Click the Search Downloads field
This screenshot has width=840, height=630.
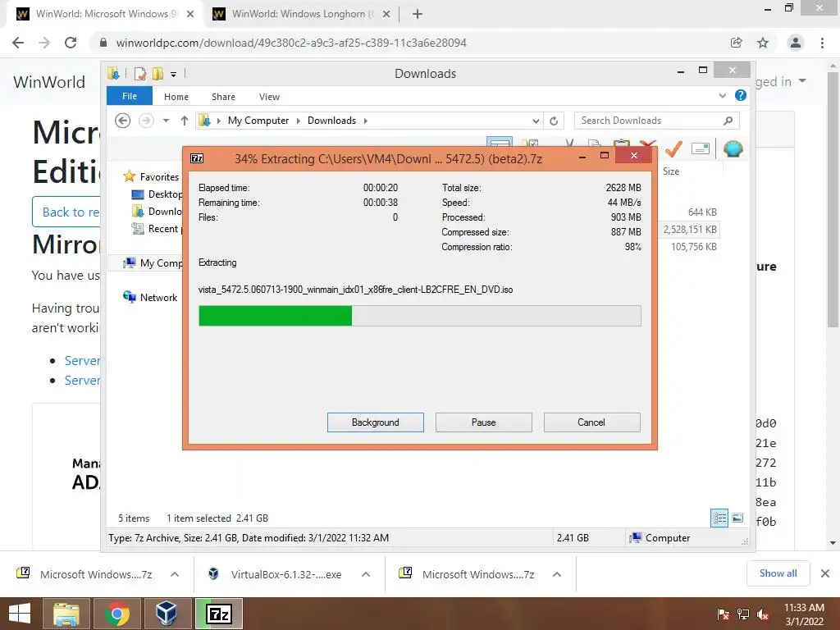[x=657, y=121]
